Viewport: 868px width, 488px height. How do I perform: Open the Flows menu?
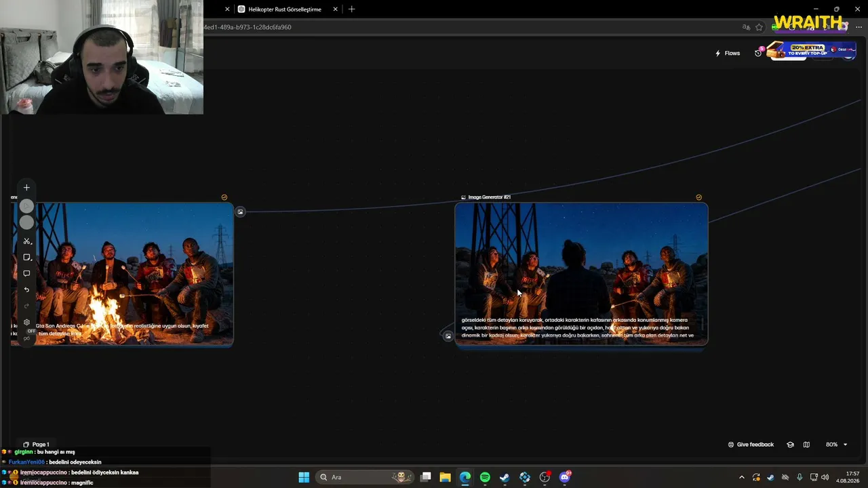pos(728,53)
